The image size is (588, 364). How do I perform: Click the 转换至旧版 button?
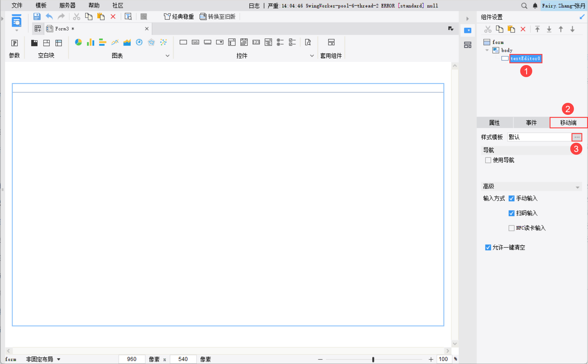click(218, 17)
